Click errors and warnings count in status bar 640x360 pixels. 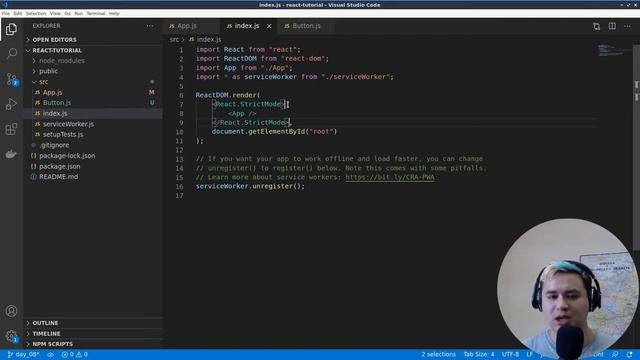pyautogui.click(x=75, y=354)
